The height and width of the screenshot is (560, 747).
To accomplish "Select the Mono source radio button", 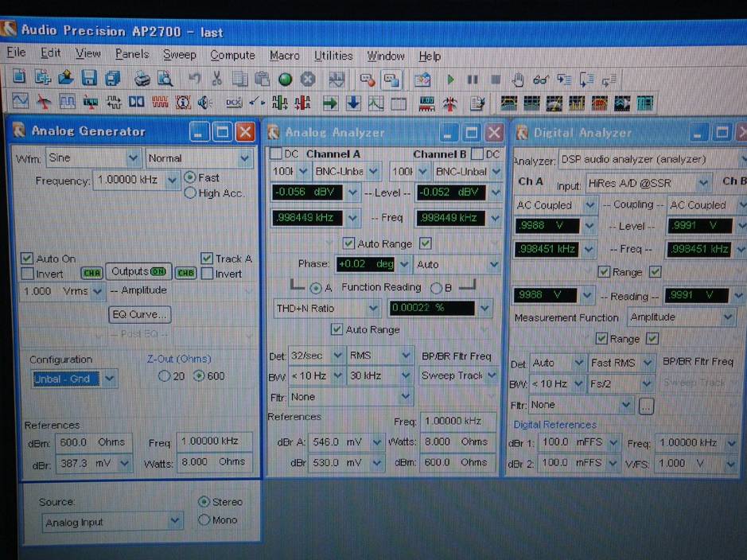I will coord(204,520).
